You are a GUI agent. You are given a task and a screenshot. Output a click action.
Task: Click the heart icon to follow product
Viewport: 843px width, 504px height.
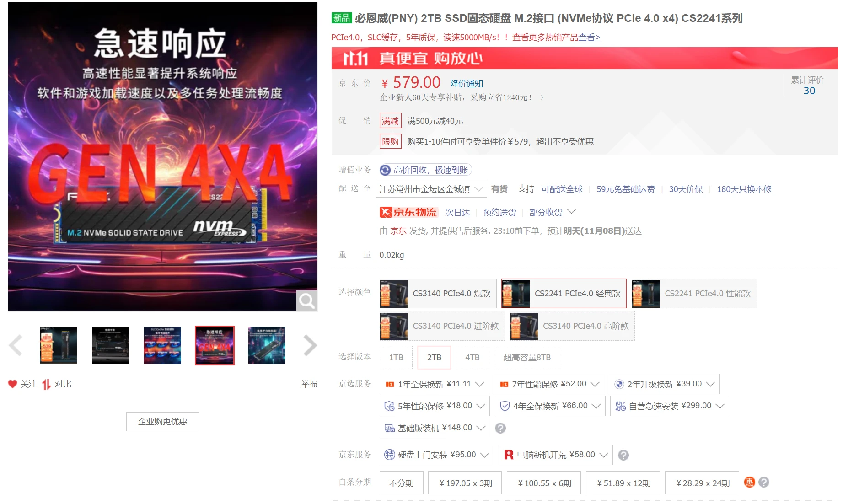[12, 384]
